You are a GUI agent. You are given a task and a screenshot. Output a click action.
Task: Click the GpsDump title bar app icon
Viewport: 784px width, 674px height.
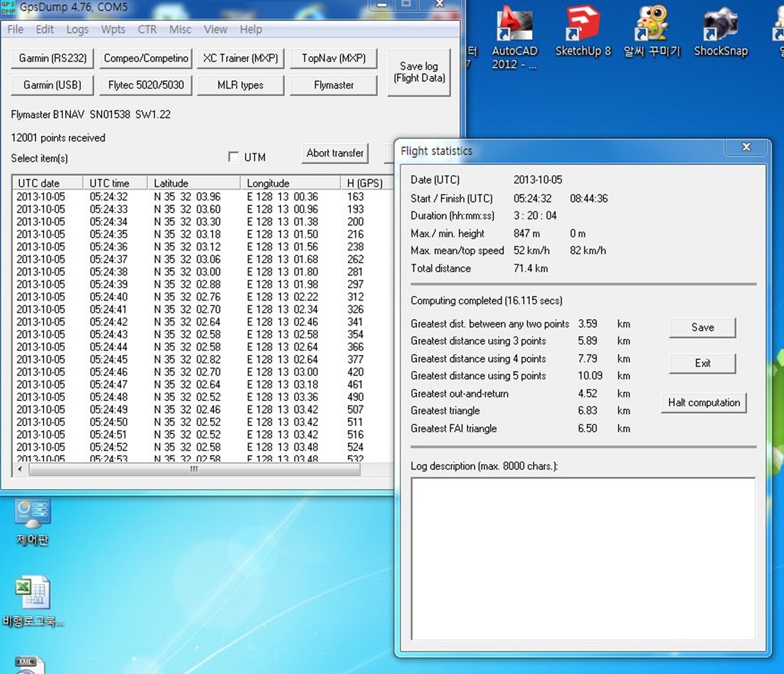pyautogui.click(x=9, y=7)
